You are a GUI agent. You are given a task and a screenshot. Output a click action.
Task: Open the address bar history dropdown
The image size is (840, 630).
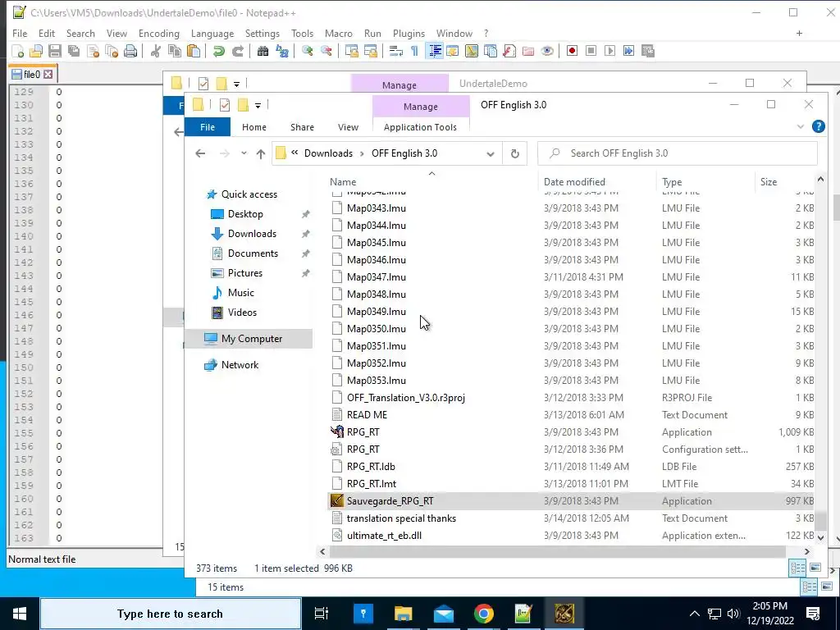[x=491, y=153]
